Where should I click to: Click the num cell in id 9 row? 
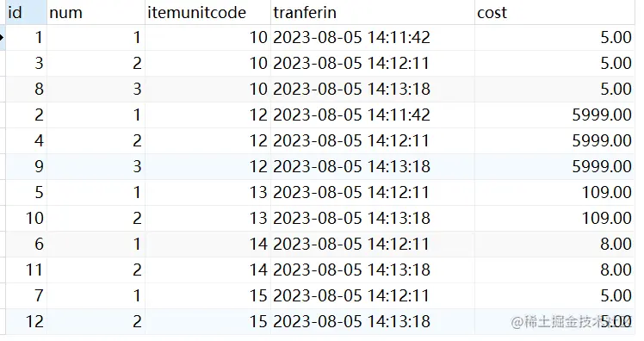pos(96,167)
